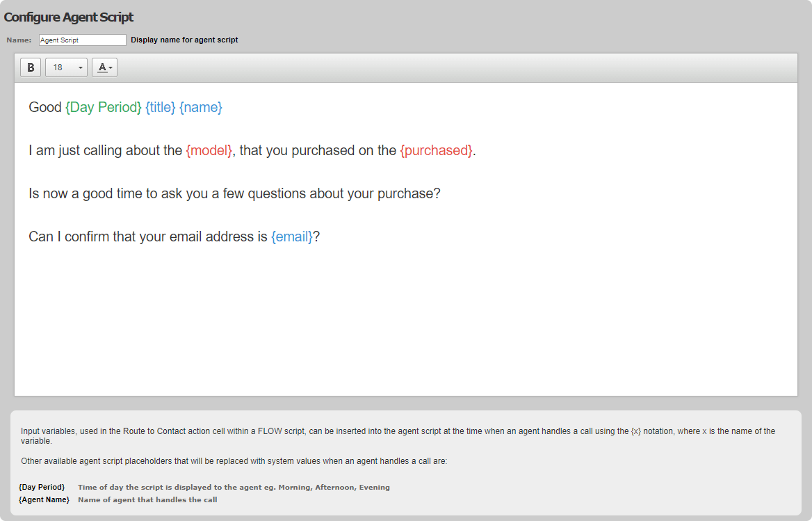Click the 'Name:' label
812x521 pixels.
click(19, 40)
